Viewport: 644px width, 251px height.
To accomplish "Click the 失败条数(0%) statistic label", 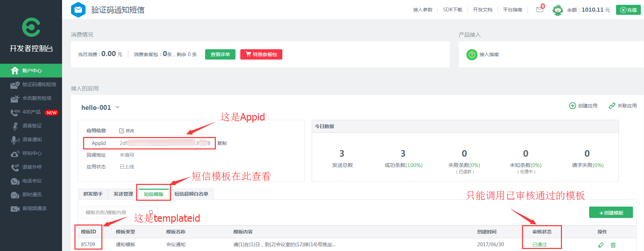I will (464, 165).
